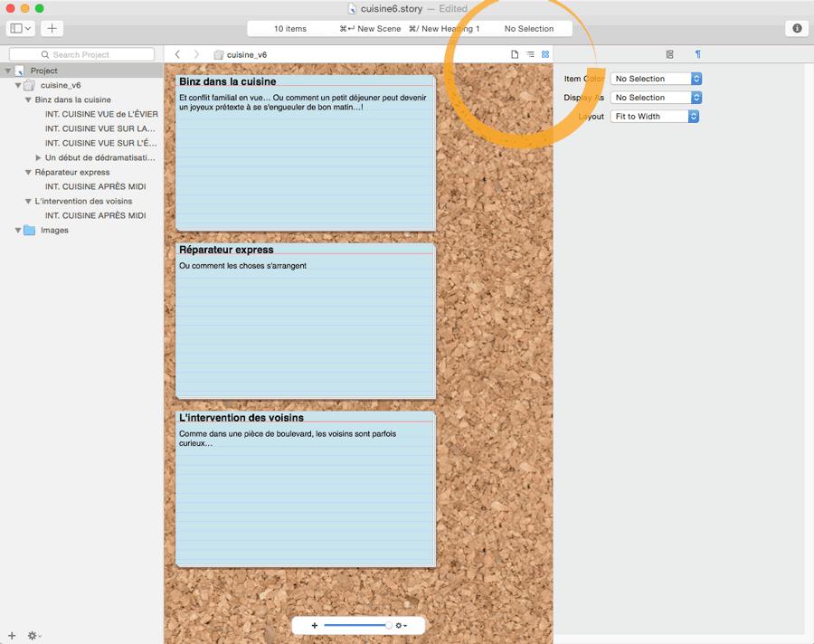
Task: Select INT. CUISINE VUE de L'ÉVIER
Action: (101, 114)
